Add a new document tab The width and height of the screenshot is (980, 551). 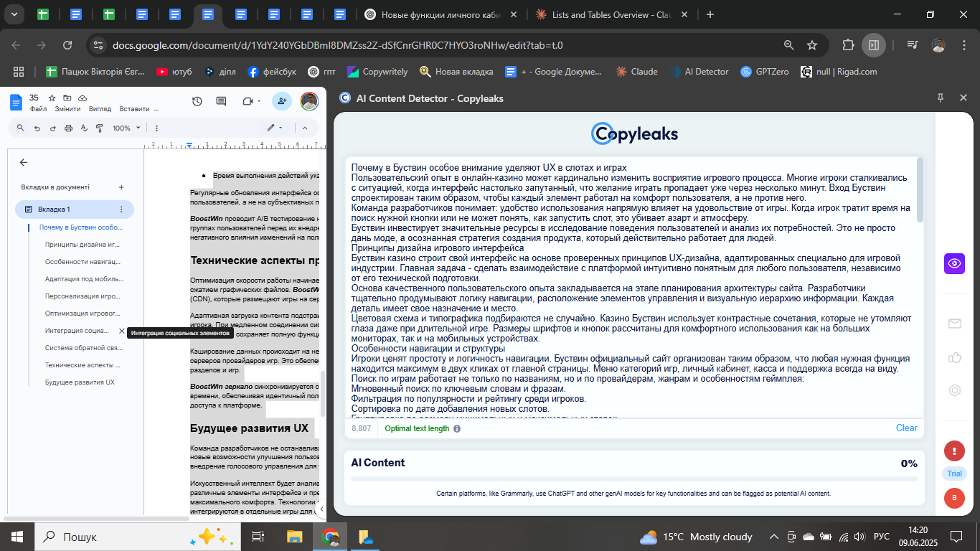(x=121, y=187)
